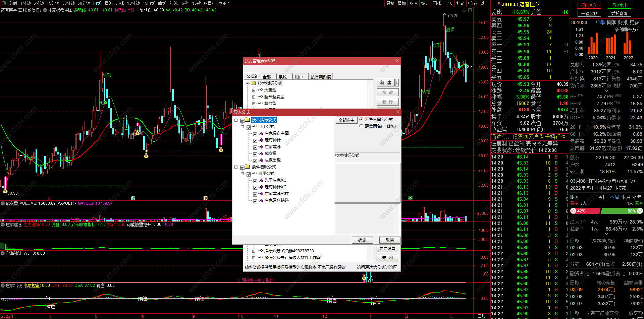The height and width of the screenshot is (319, 644).
Task: Uncheck the 成交量 checkbox
Action: [x=255, y=154]
